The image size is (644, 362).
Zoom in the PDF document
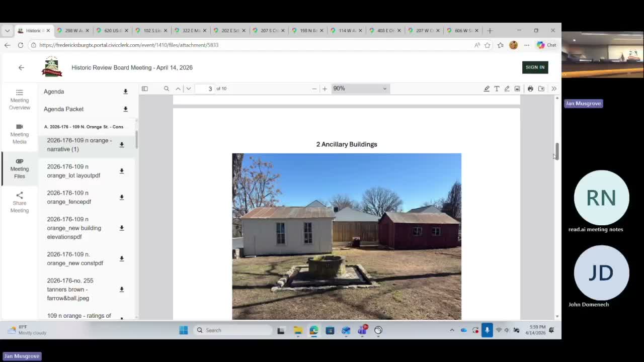pos(325,88)
